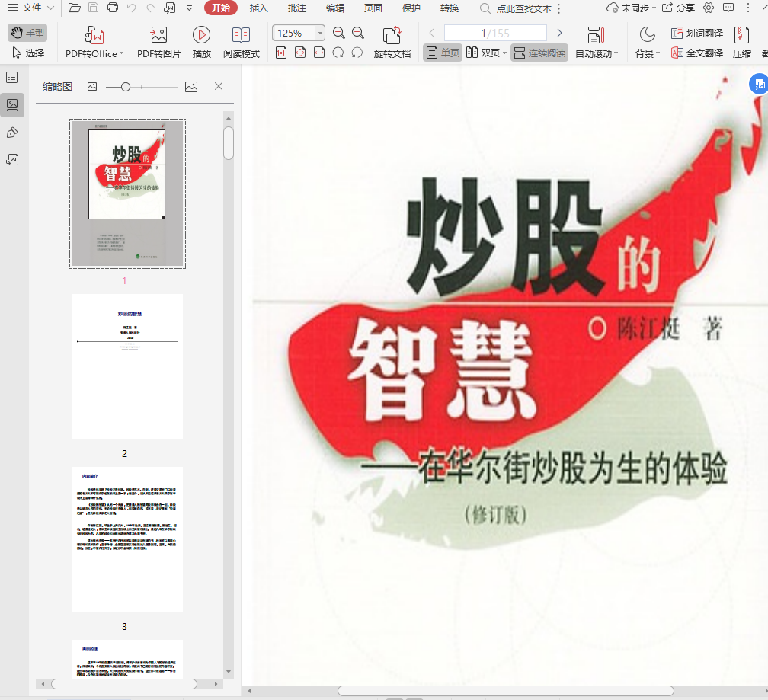This screenshot has height=700, width=768.
Task: Click the 分享 share button
Action: (x=678, y=8)
